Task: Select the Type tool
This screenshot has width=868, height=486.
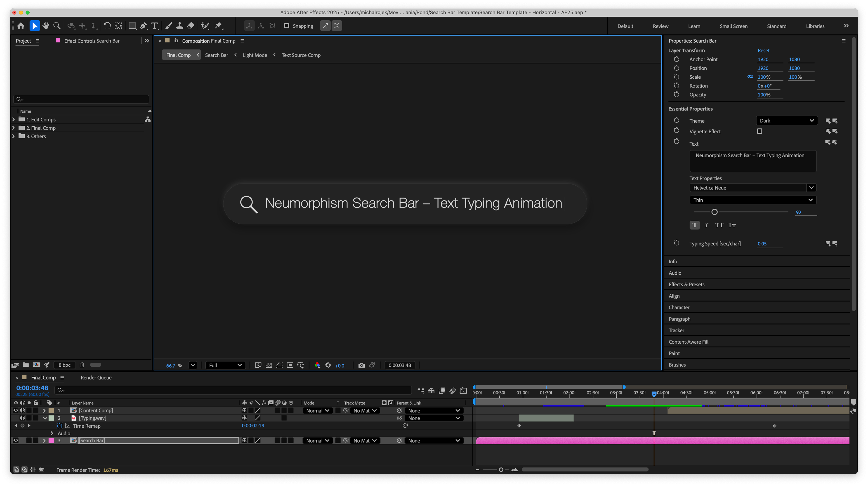Action: point(155,26)
